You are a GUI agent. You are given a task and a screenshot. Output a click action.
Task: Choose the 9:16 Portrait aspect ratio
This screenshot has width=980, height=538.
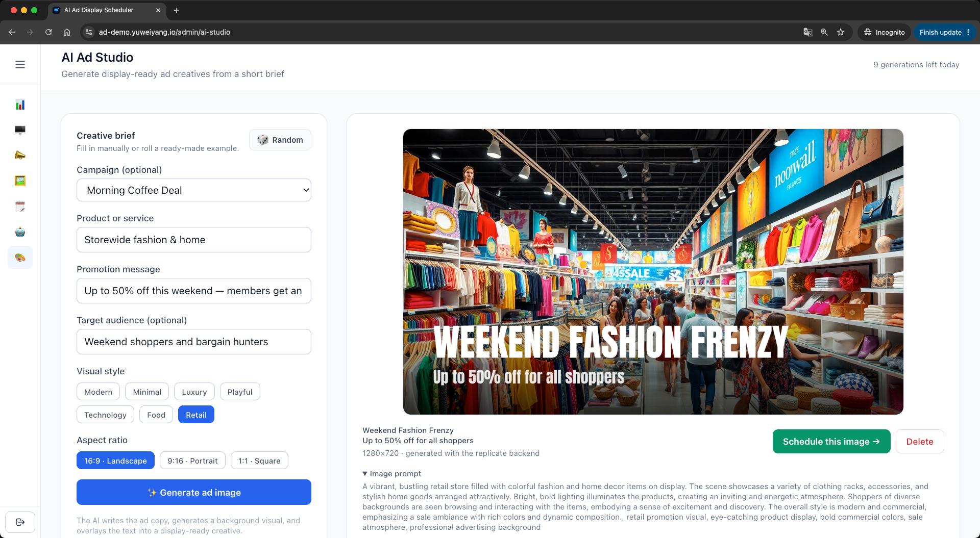[192, 460]
